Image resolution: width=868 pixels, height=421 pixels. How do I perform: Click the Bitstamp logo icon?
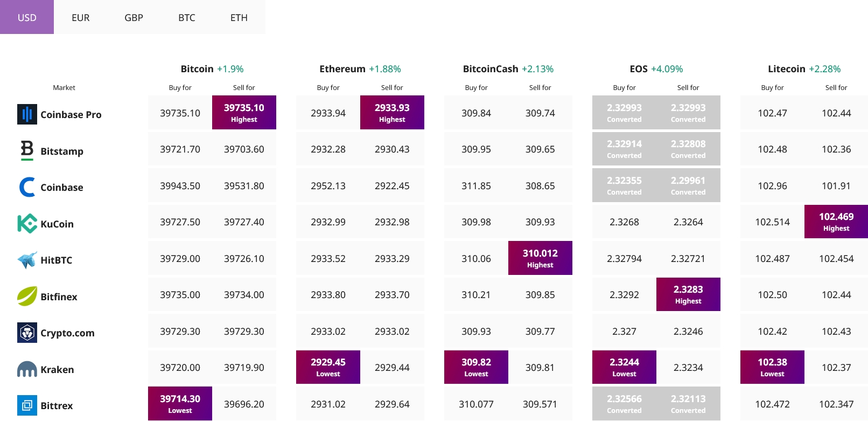27,150
